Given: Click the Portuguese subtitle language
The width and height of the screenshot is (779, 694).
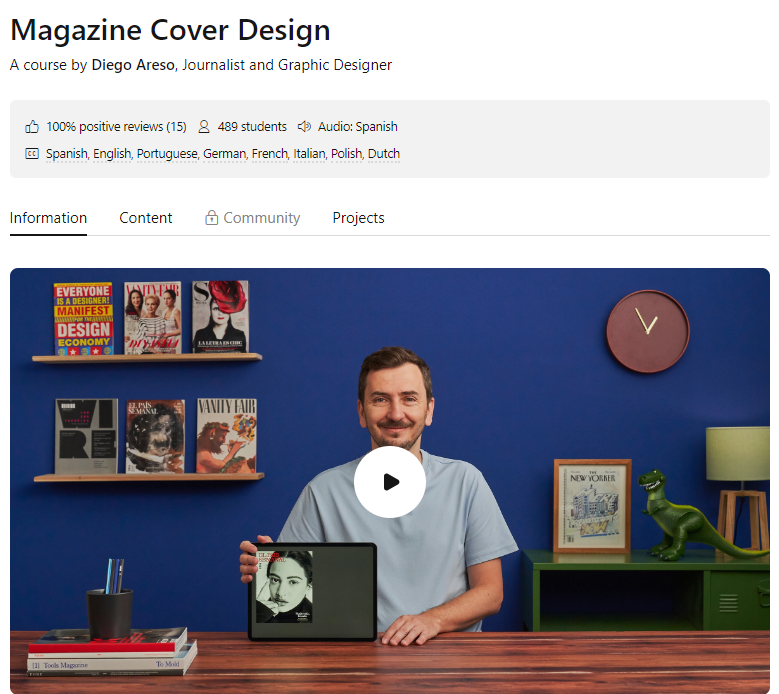Looking at the screenshot, I should (166, 154).
